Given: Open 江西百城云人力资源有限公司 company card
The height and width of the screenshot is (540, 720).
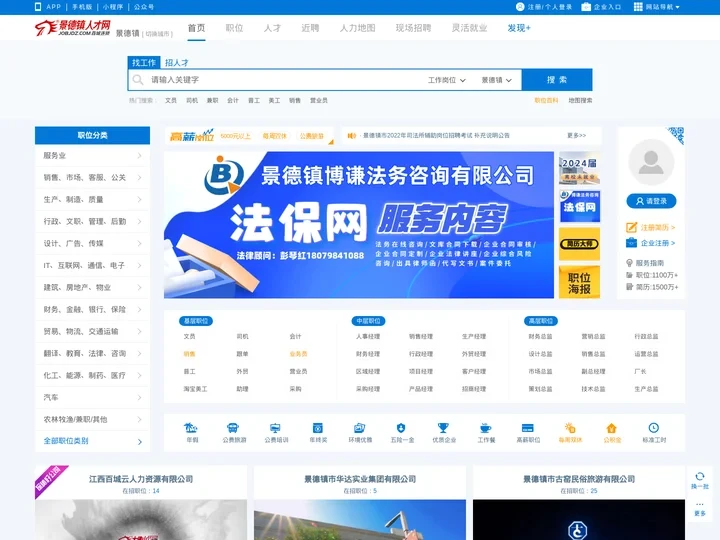Looking at the screenshot, I should [141, 503].
